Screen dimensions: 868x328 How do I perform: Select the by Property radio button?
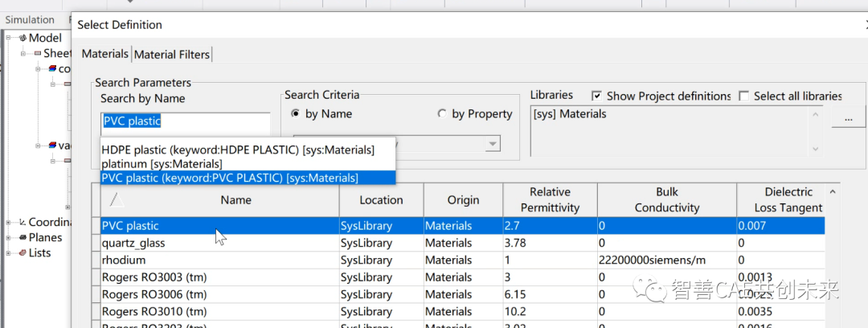[x=442, y=113]
